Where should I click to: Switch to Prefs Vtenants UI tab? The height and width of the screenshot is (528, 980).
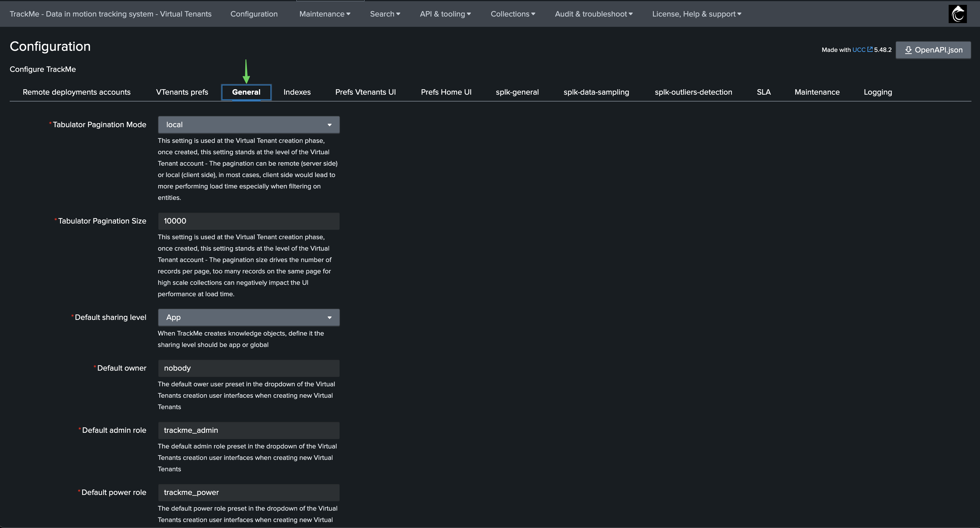[x=365, y=92]
